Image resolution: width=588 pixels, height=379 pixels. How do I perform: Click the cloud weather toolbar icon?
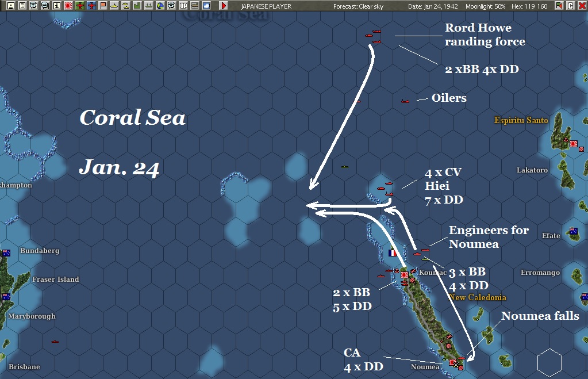[206, 6]
